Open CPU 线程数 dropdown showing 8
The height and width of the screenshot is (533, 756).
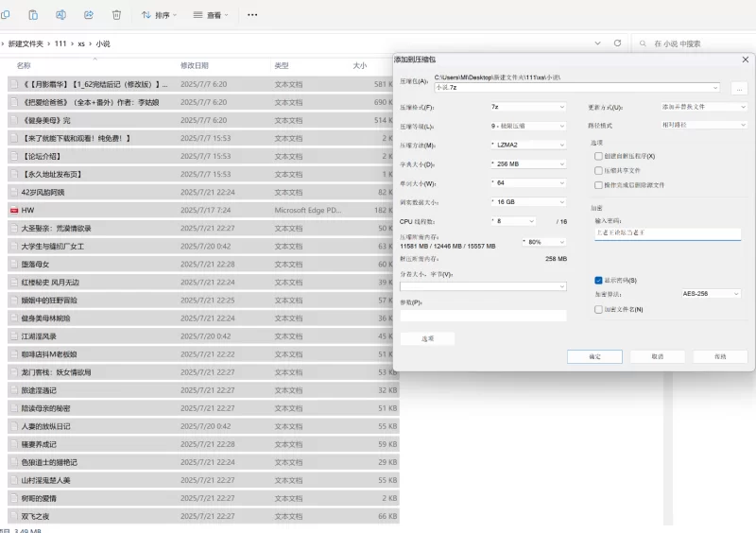tap(513, 221)
